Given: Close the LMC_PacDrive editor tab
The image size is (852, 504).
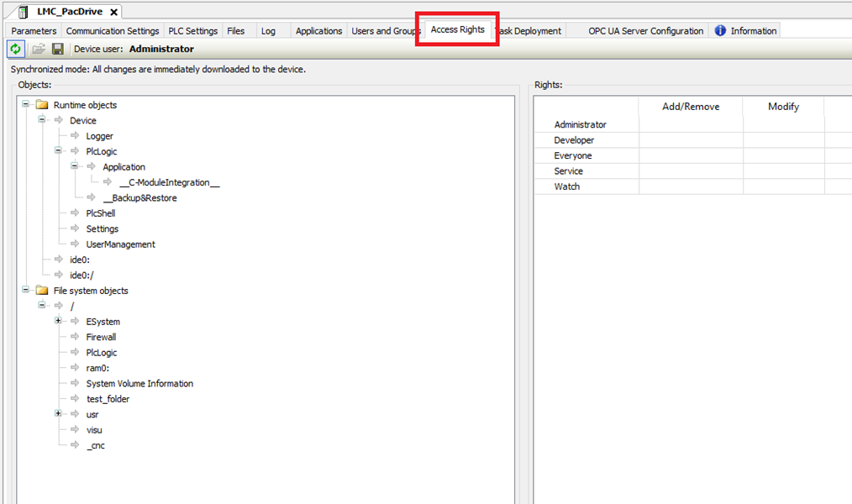Looking at the screenshot, I should [113, 12].
